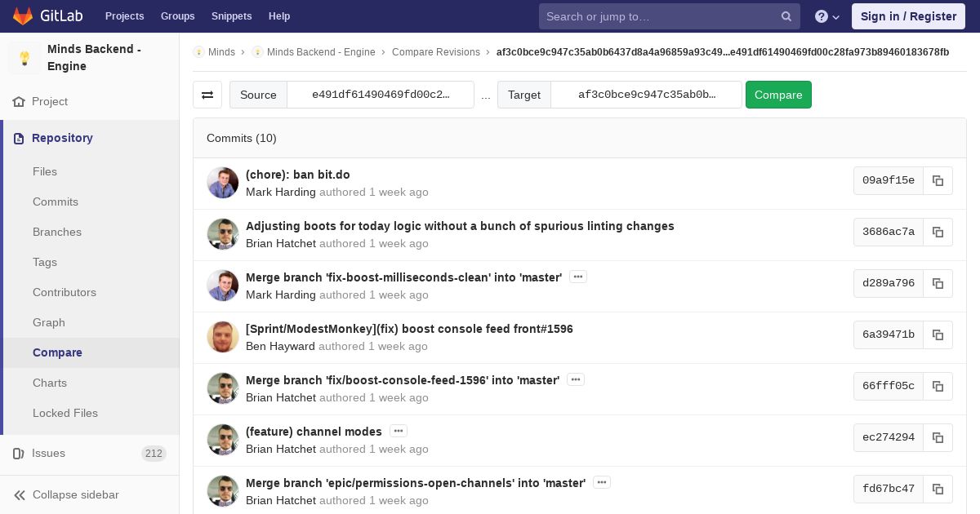Click the Minds bulb icon in breadcrumb

pos(198,52)
